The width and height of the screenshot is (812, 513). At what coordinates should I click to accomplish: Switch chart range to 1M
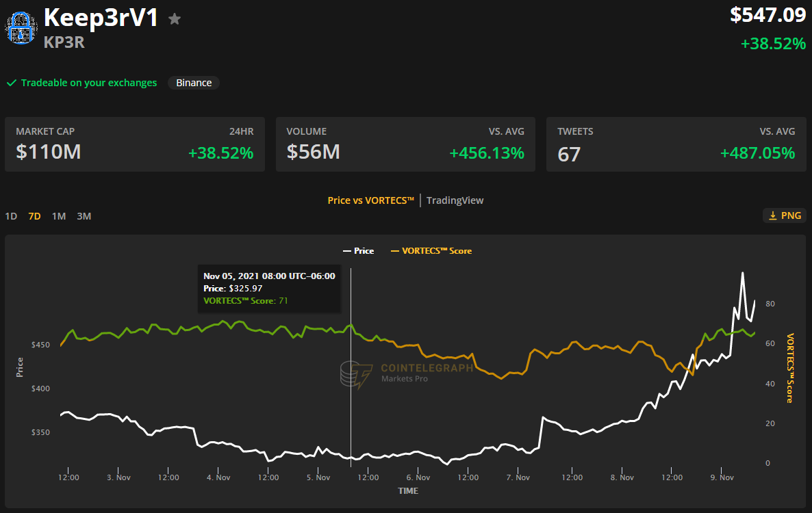(58, 216)
